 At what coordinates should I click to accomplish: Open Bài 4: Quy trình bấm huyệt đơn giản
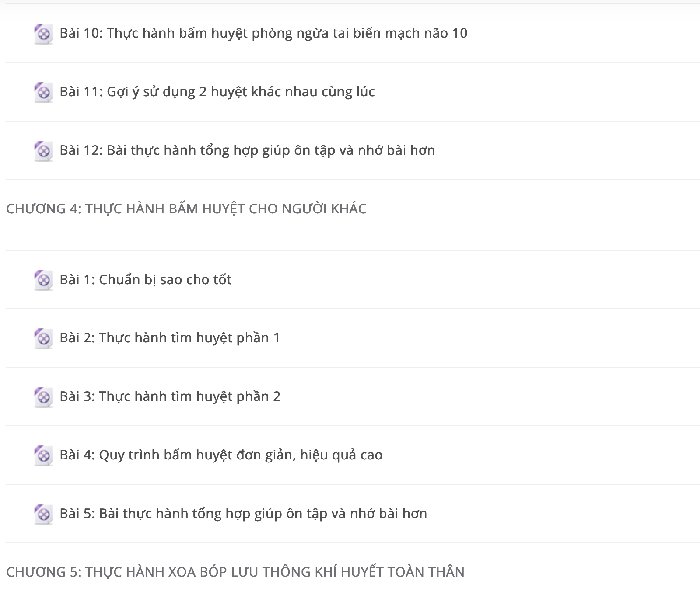point(221,455)
